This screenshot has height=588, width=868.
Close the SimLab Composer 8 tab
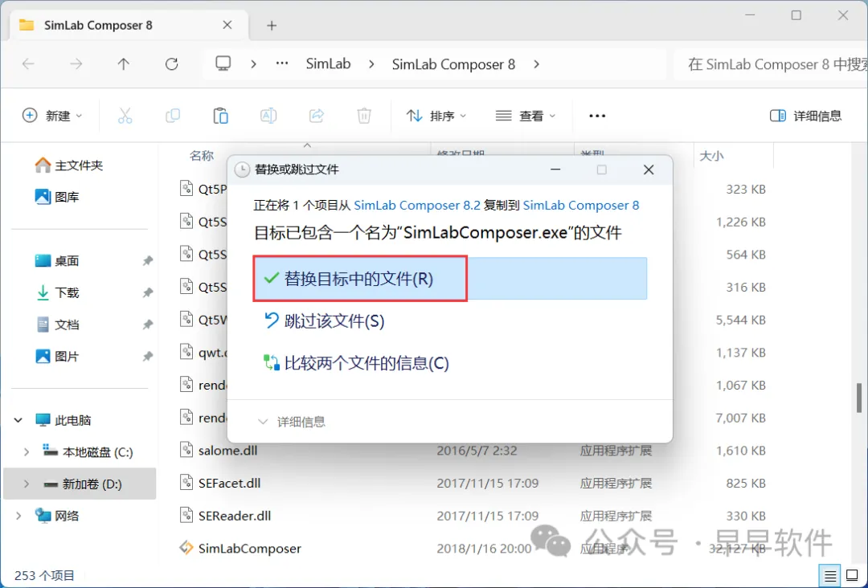pos(227,26)
